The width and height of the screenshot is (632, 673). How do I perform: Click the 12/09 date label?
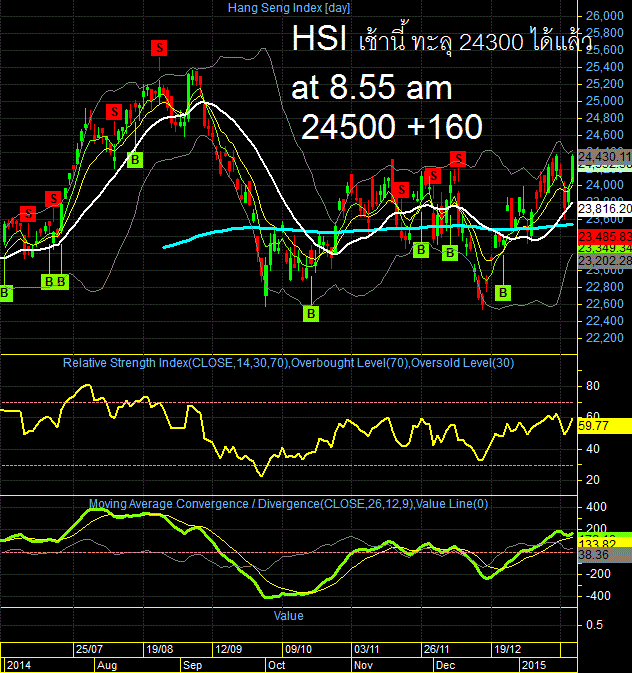pos(229,649)
